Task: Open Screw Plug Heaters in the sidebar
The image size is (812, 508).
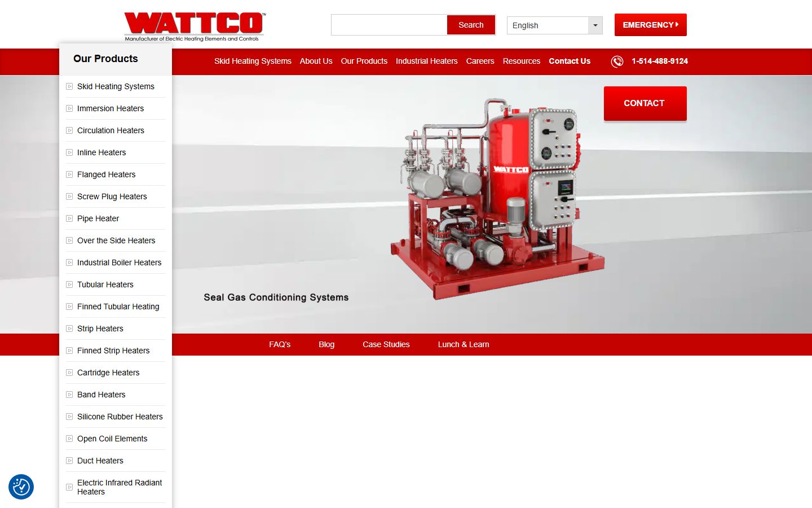Action: click(x=112, y=196)
